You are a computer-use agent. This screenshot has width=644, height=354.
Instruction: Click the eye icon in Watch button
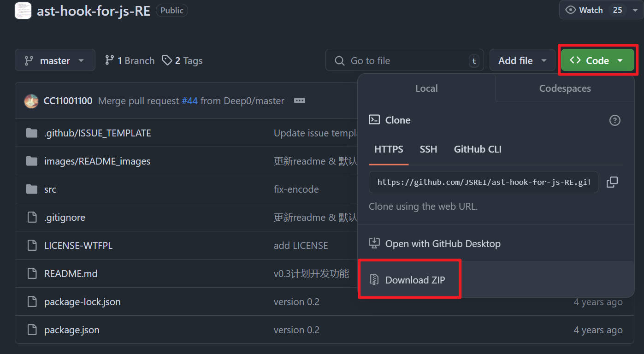click(570, 10)
